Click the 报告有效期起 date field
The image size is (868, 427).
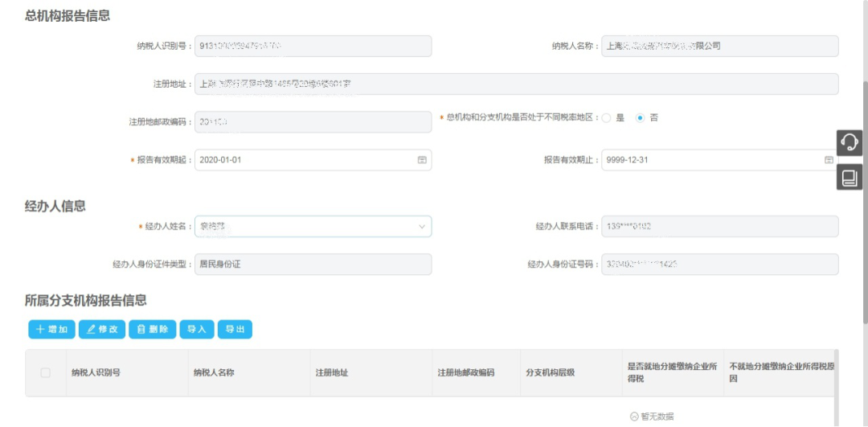point(305,160)
